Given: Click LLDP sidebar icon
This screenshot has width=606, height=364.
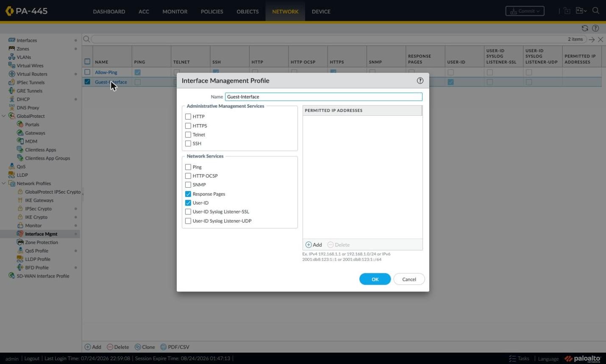Looking at the screenshot, I should (x=12, y=175).
